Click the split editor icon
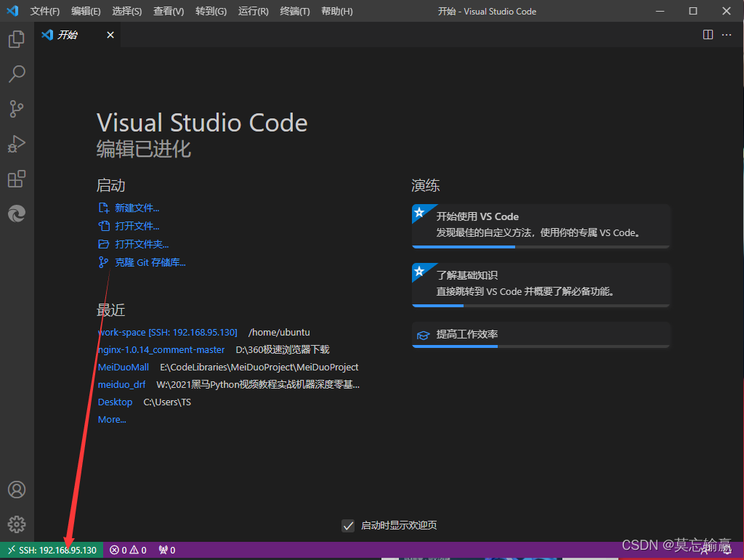This screenshot has height=560, width=744. [x=708, y=35]
